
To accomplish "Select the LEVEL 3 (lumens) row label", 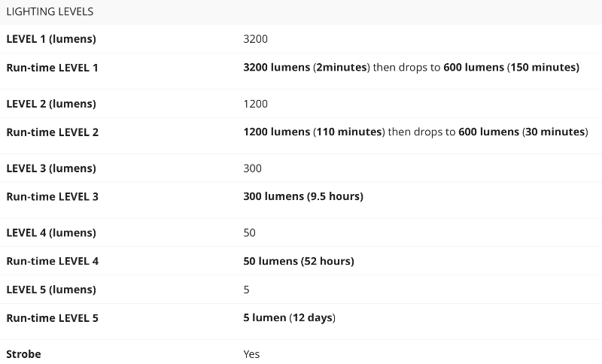I will click(x=50, y=168).
